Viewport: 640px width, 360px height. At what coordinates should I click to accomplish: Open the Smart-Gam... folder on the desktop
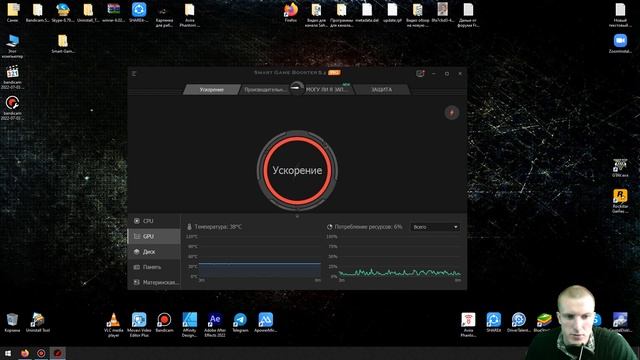(62, 44)
